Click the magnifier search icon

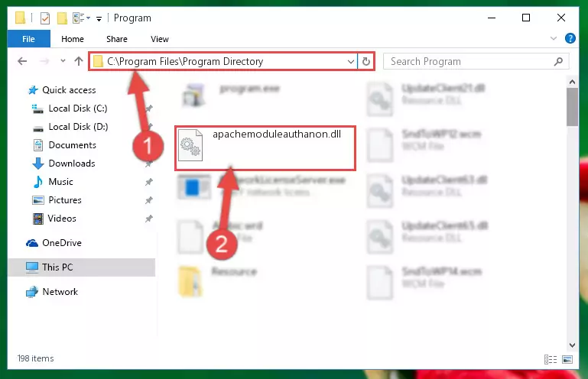coord(558,61)
